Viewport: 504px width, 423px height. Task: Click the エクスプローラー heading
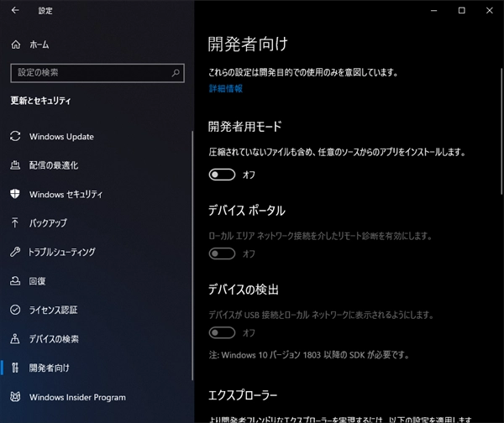243,395
